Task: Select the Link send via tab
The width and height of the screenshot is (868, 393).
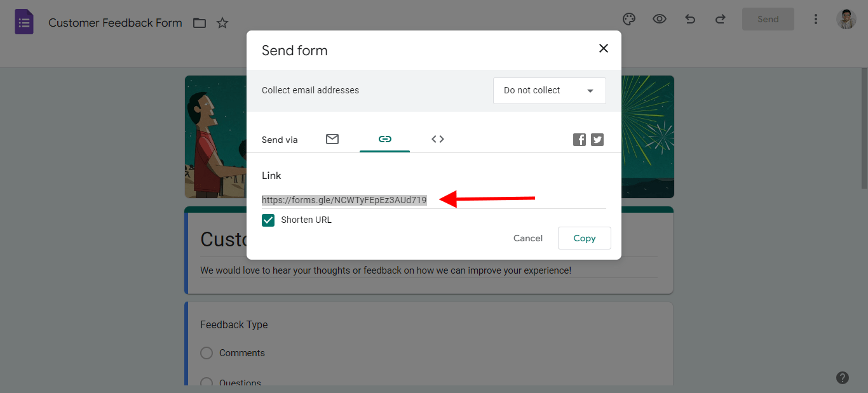Action: pos(384,139)
